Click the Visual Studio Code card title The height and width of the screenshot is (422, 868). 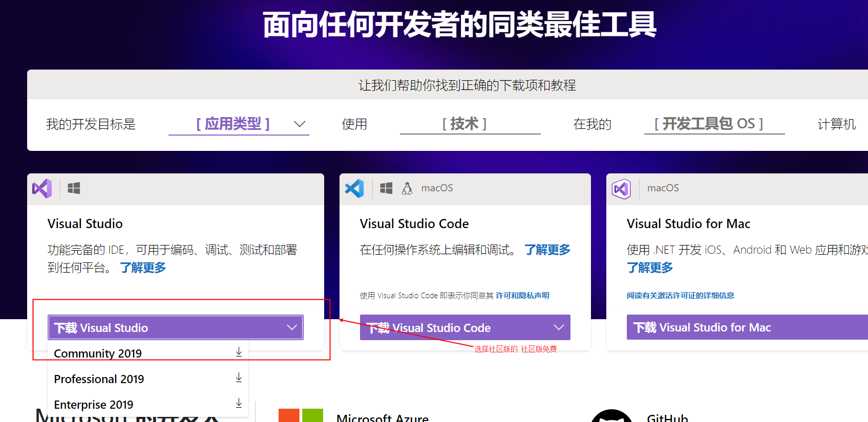coord(414,224)
